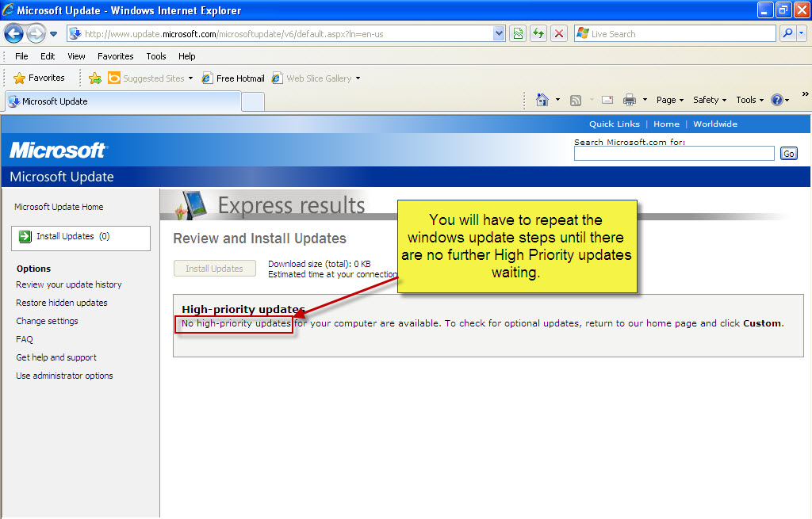Viewport: 812px width, 519px height.
Task: Open Microsoft Update Home in sidebar
Action: pos(59,207)
